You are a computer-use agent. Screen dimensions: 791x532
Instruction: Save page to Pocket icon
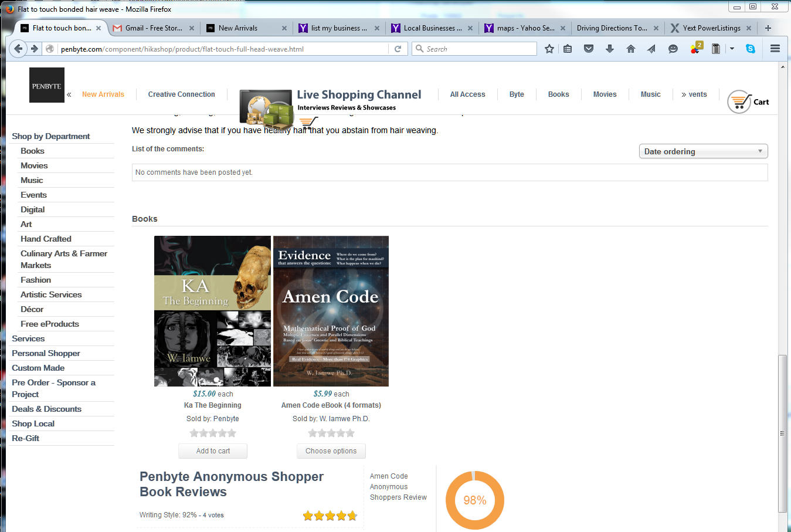[x=589, y=49]
